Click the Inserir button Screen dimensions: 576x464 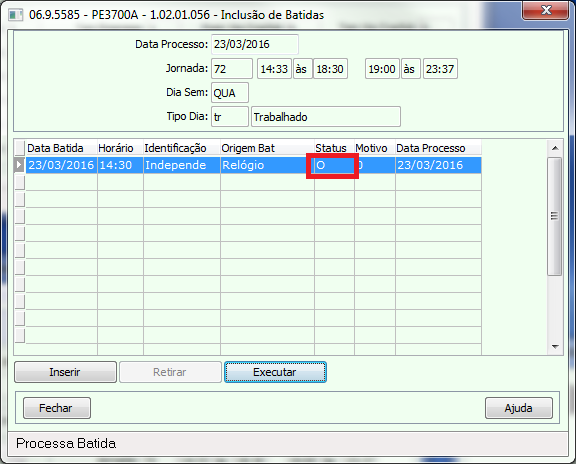click(x=65, y=372)
